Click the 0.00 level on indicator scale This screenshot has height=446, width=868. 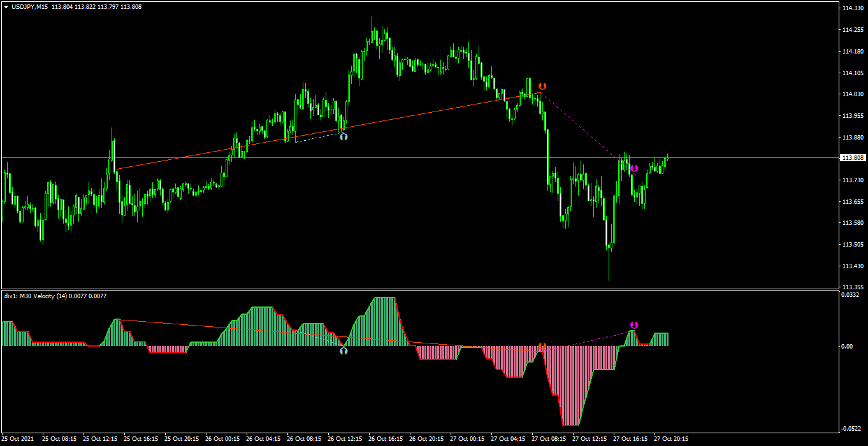pyautogui.click(x=848, y=346)
